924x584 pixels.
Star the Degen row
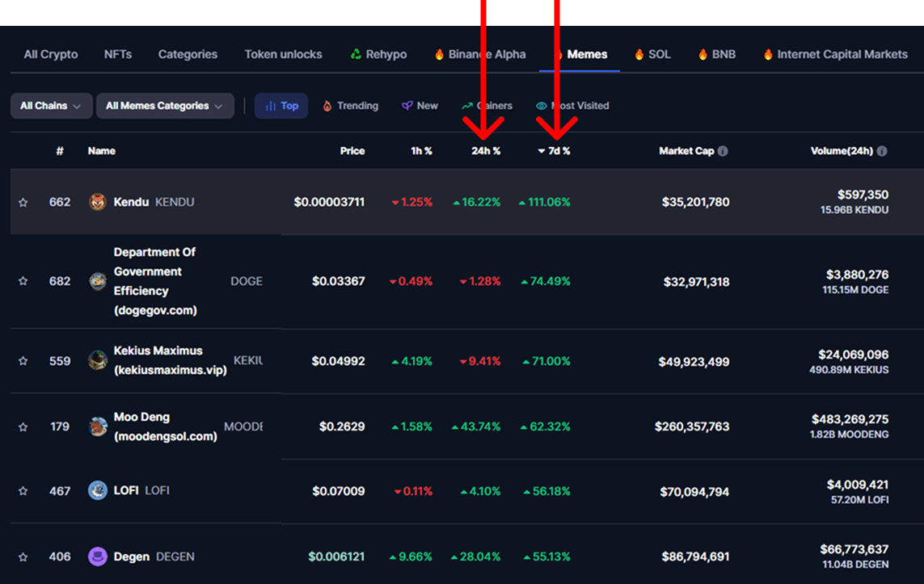pos(23,557)
